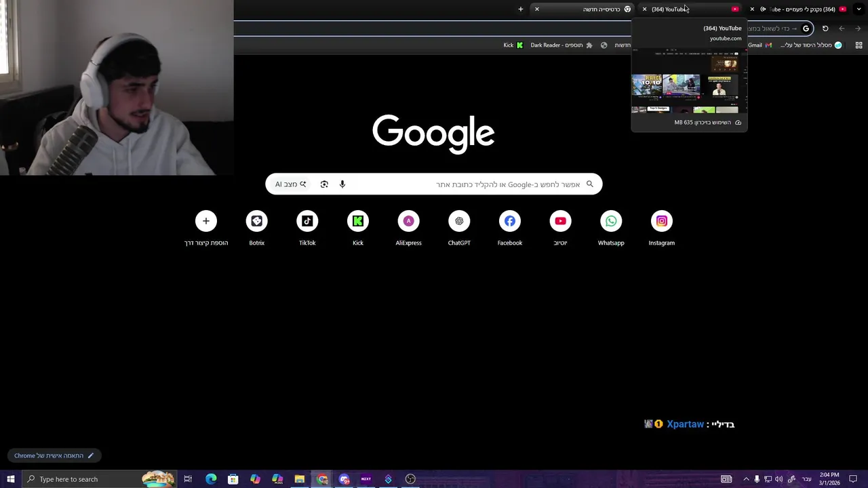Open File Explorer from the taskbar
The height and width of the screenshot is (488, 868).
[299, 479]
